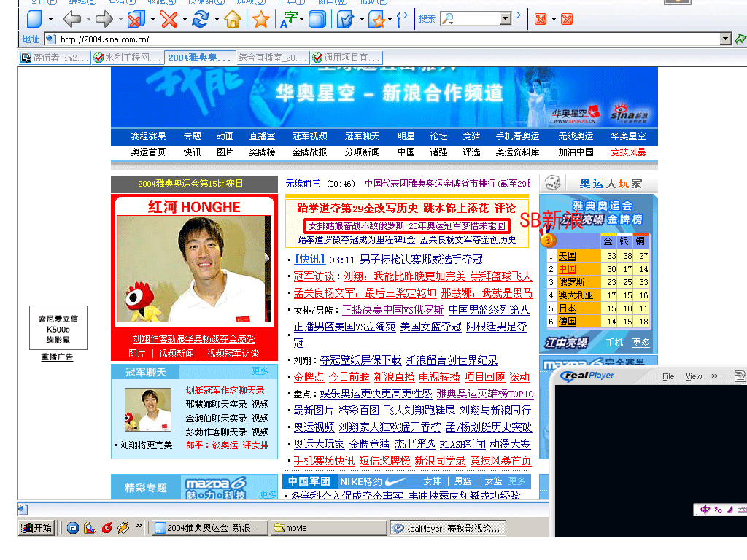The width and height of the screenshot is (747, 560).
Task: Stop loading with the large red X icon
Action: click(x=169, y=19)
